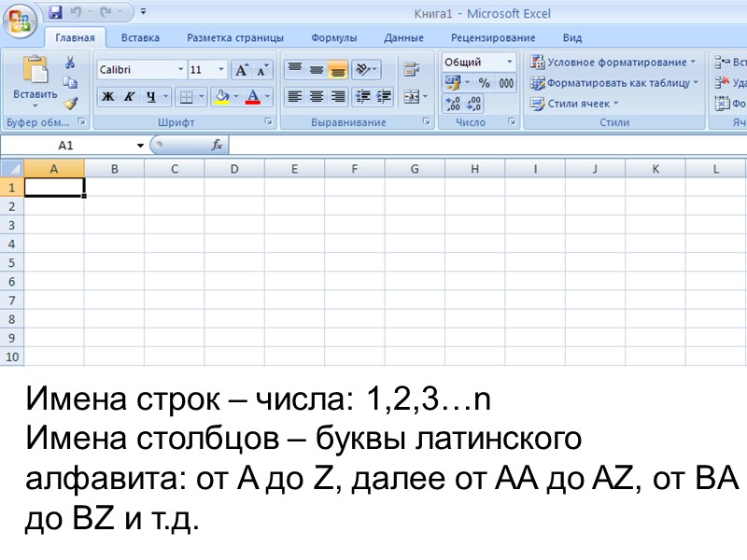
Task: Expand the borders dropdown arrow
Action: pos(201,96)
